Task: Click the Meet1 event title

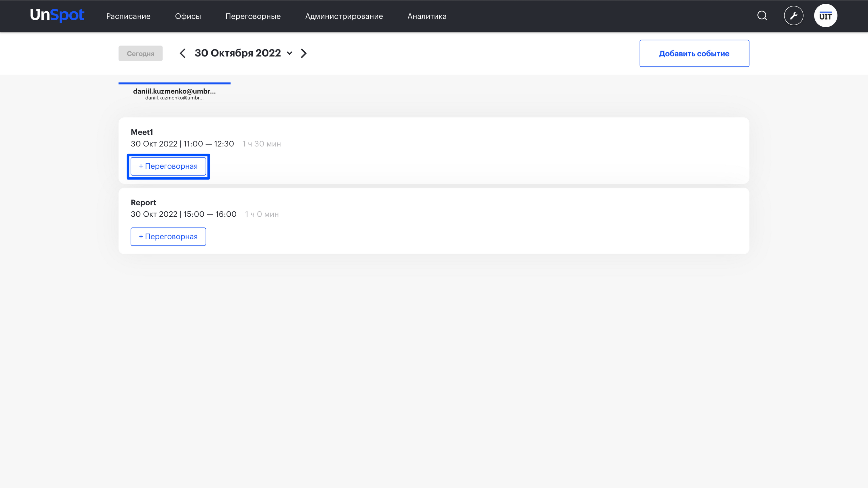Action: pyautogui.click(x=142, y=132)
